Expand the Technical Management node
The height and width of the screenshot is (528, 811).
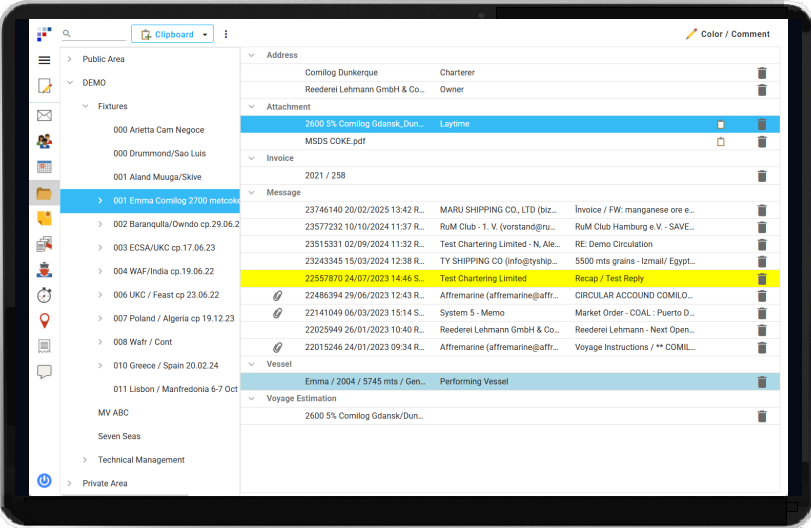pos(85,460)
